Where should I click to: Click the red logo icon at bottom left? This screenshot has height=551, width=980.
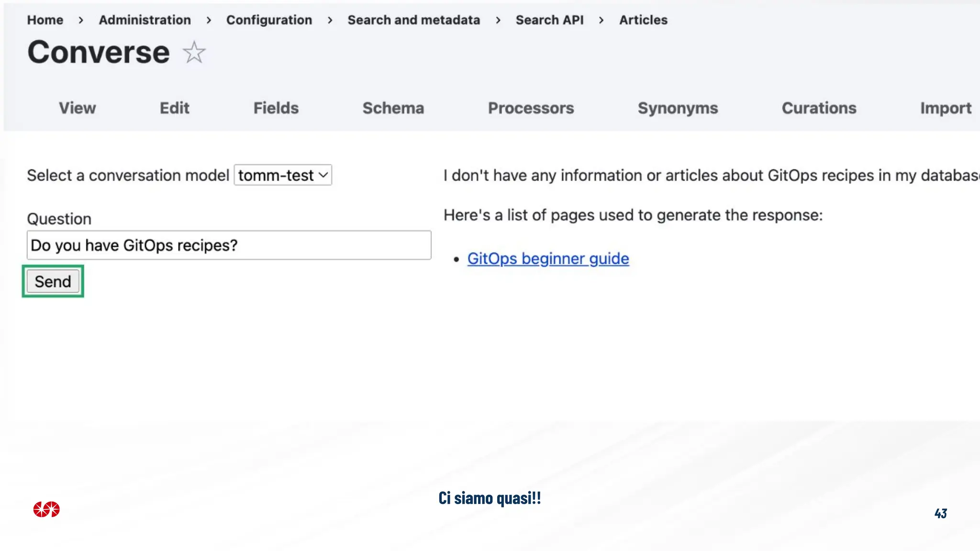[46, 509]
